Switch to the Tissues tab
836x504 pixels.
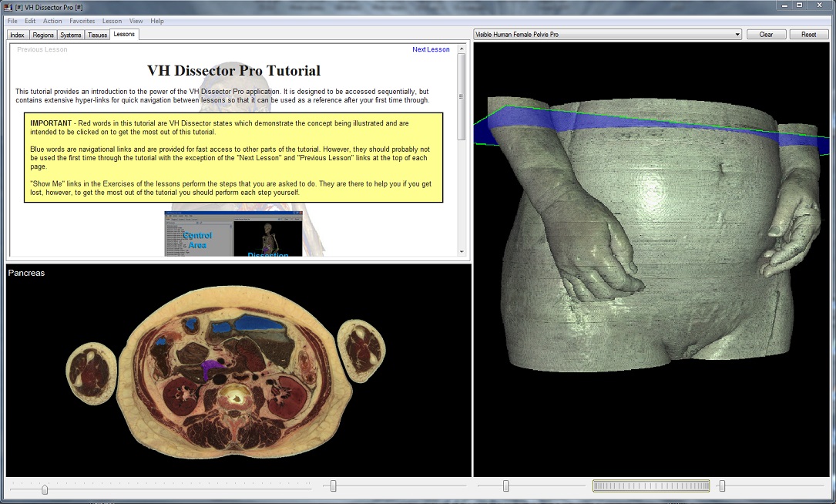(x=97, y=35)
